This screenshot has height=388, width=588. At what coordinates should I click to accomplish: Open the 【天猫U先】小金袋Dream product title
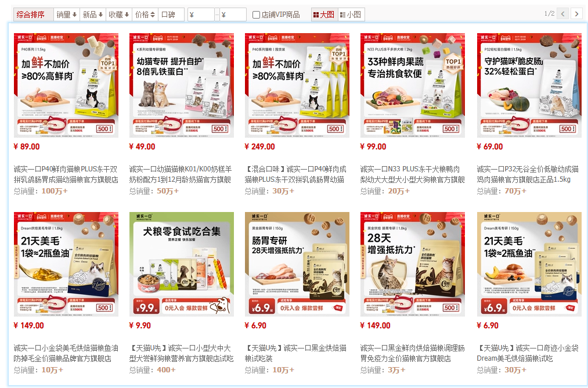click(x=528, y=353)
